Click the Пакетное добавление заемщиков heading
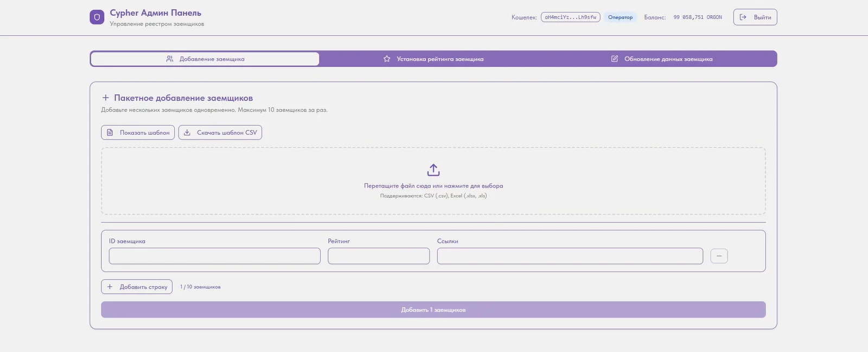The image size is (868, 352). pyautogui.click(x=183, y=98)
